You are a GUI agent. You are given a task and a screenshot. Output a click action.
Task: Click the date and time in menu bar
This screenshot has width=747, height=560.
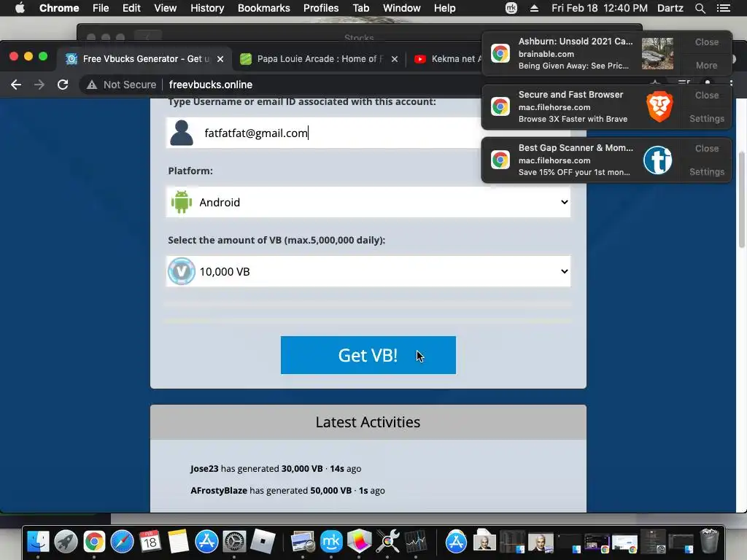pyautogui.click(x=600, y=8)
